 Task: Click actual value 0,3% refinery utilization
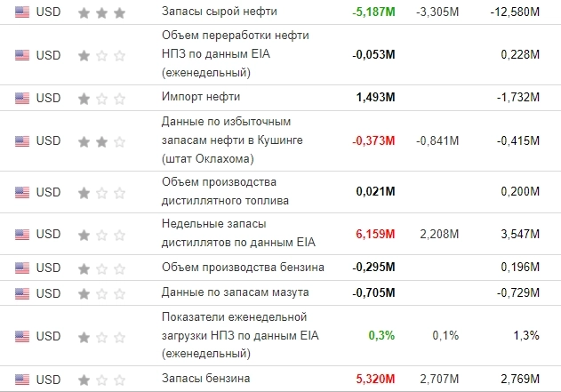pyautogui.click(x=384, y=335)
